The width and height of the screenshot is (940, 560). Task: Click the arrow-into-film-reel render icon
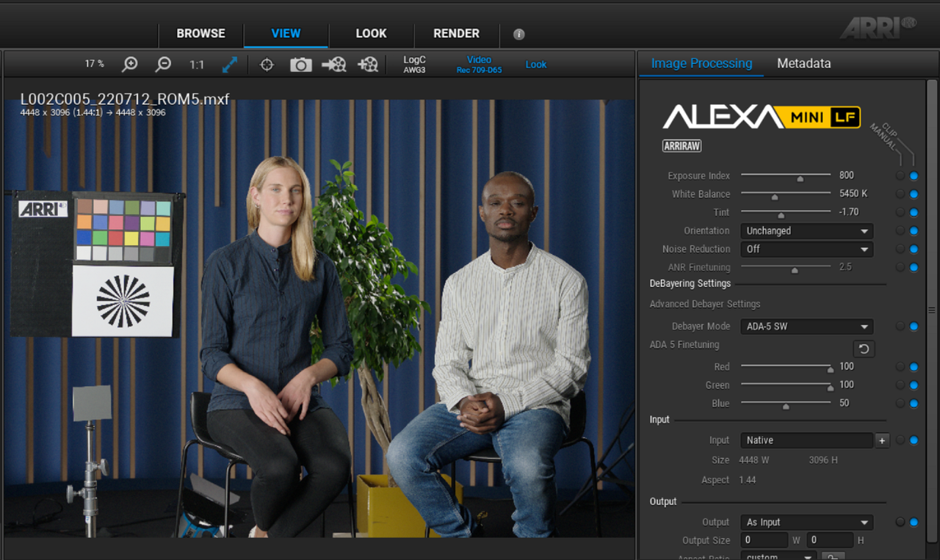[x=333, y=65]
